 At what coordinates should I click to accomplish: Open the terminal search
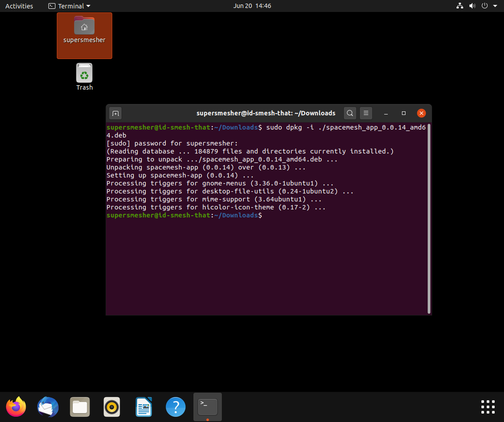coord(350,113)
